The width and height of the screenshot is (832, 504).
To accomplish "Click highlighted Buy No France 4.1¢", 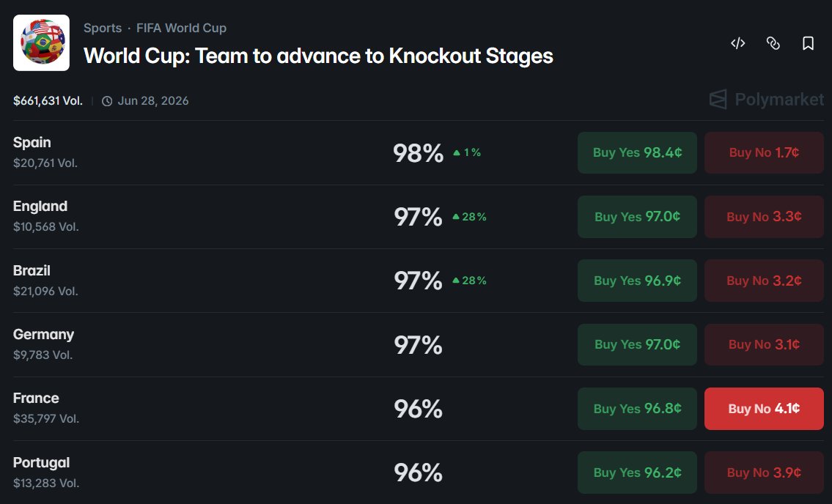I will click(x=764, y=409).
